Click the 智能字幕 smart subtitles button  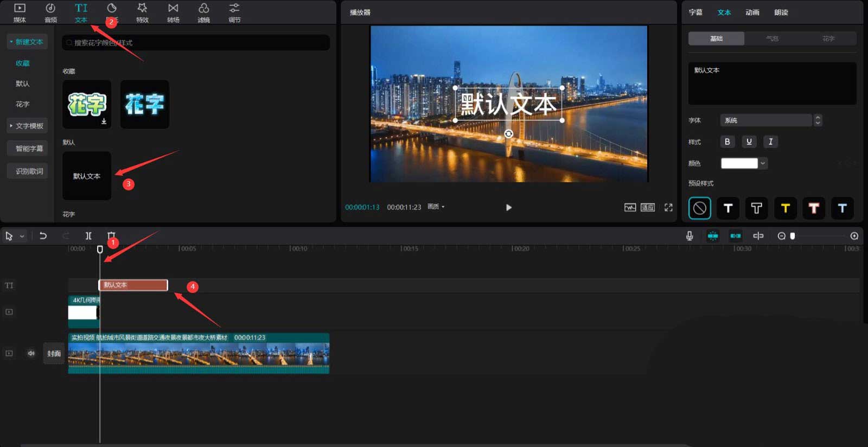(x=28, y=149)
